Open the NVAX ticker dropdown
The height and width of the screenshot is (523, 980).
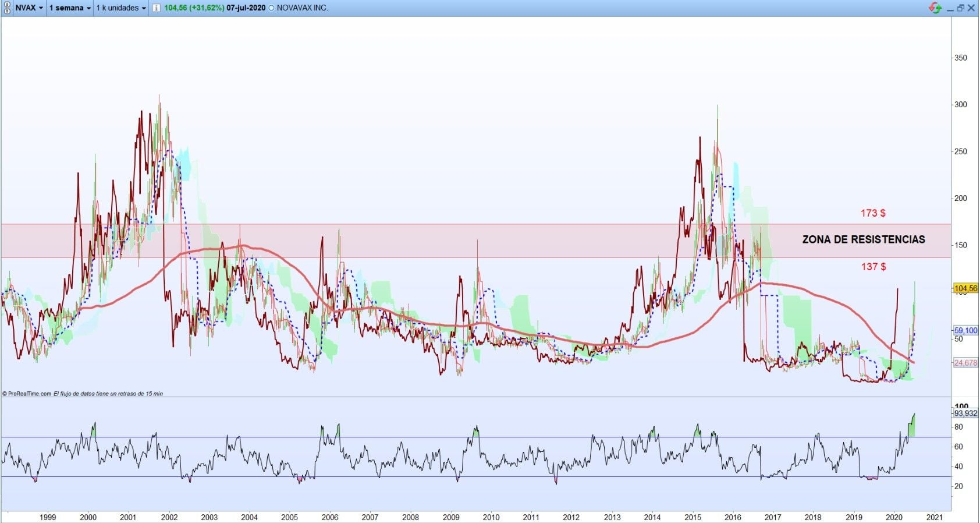[29, 8]
